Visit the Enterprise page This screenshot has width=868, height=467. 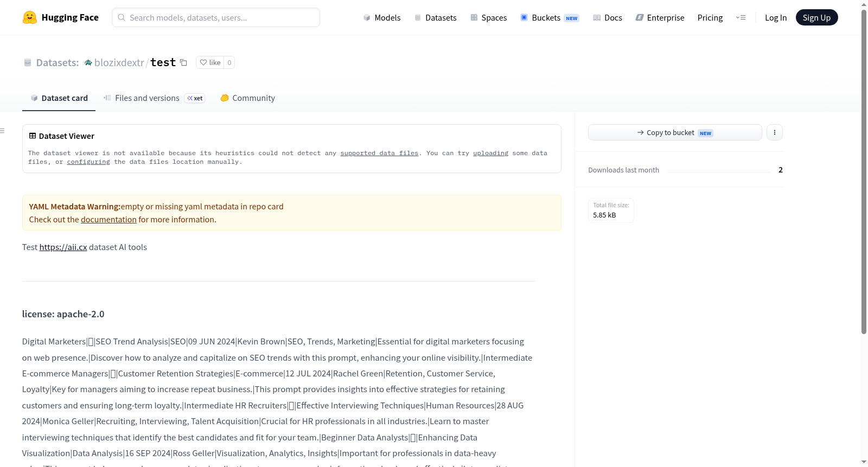tap(660, 17)
